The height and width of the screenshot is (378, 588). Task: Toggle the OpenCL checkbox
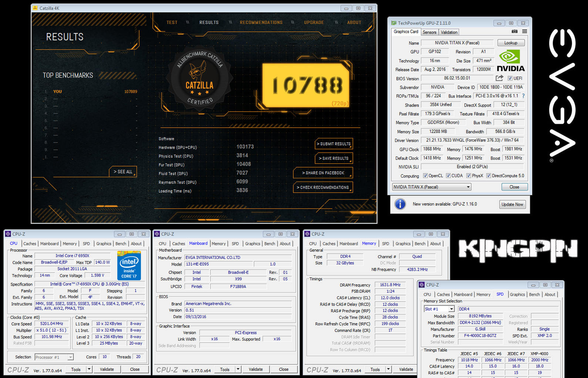(425, 176)
